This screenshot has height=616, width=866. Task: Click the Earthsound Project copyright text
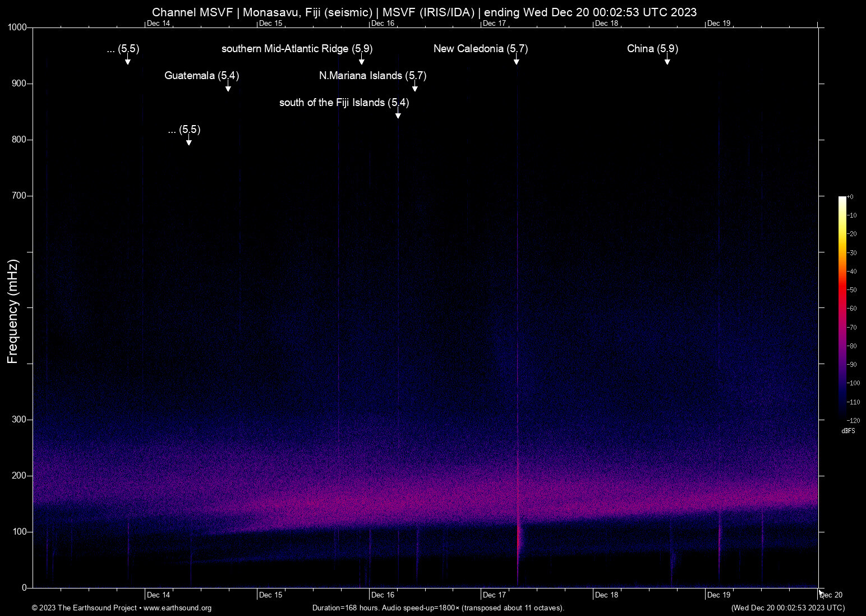click(x=84, y=608)
